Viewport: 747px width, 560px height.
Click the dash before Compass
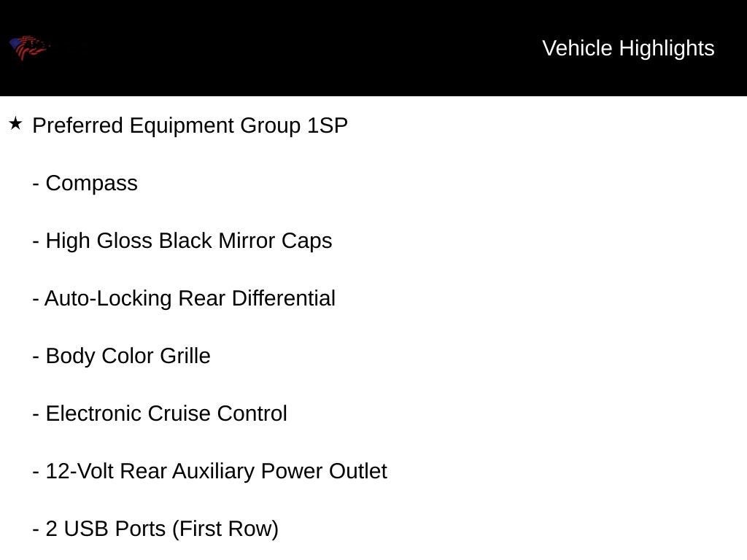[35, 184]
